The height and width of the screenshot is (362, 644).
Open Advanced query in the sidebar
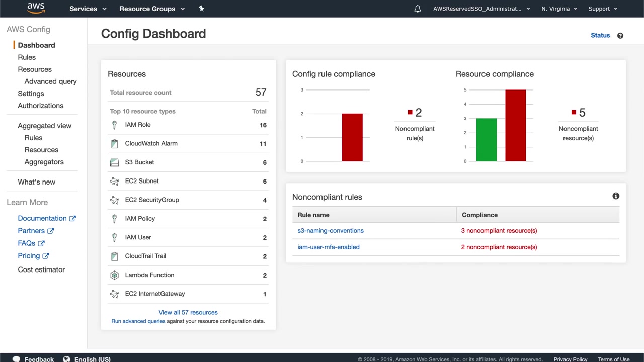point(50,81)
